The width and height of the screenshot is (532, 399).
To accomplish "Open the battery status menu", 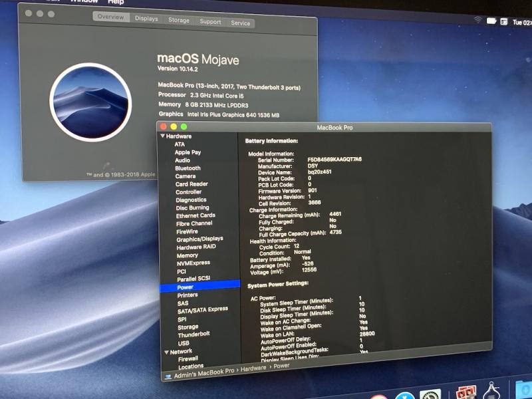I will point(491,21).
